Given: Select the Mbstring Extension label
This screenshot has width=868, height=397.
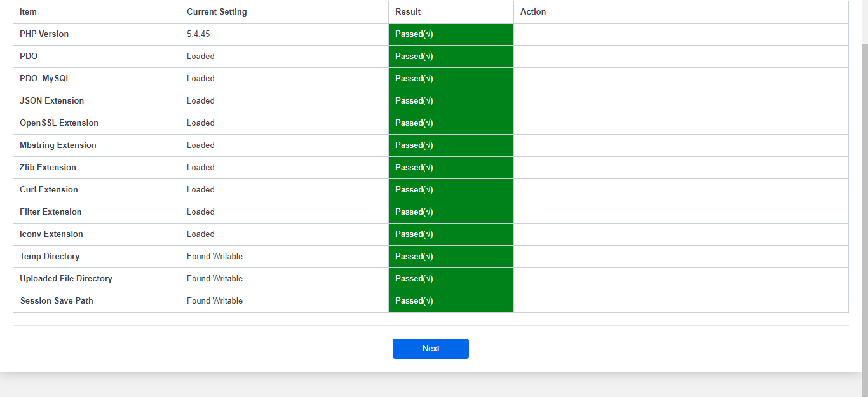Looking at the screenshot, I should pyautogui.click(x=58, y=145).
